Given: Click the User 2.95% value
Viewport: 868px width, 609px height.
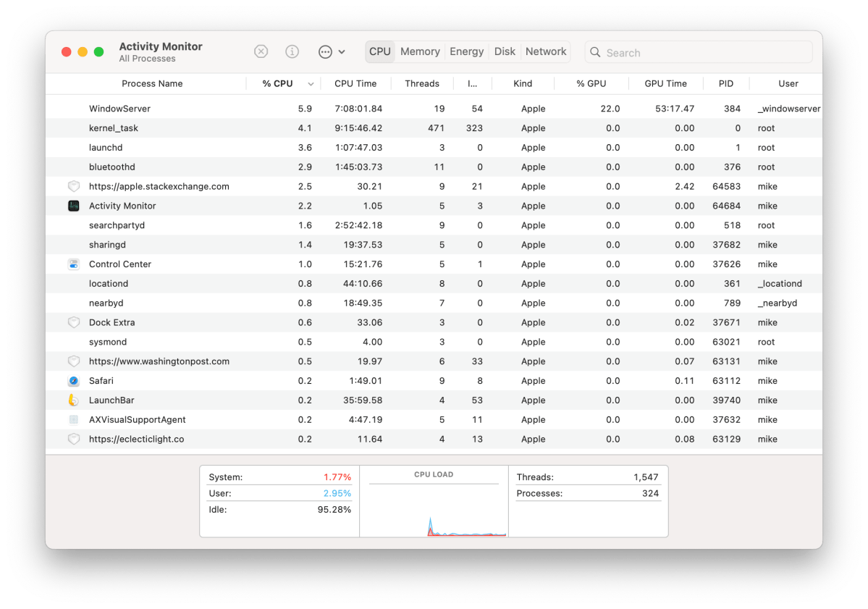Looking at the screenshot, I should coord(337,493).
